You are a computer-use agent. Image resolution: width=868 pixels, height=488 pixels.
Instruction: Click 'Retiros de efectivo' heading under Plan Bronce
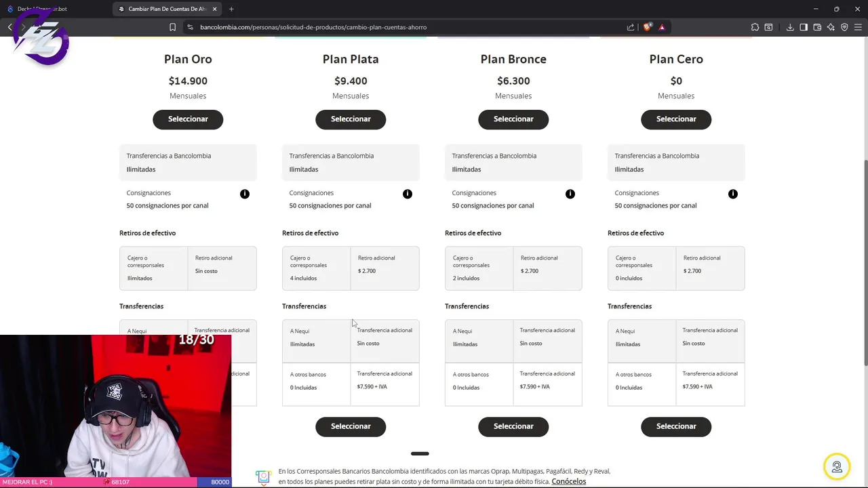click(473, 233)
